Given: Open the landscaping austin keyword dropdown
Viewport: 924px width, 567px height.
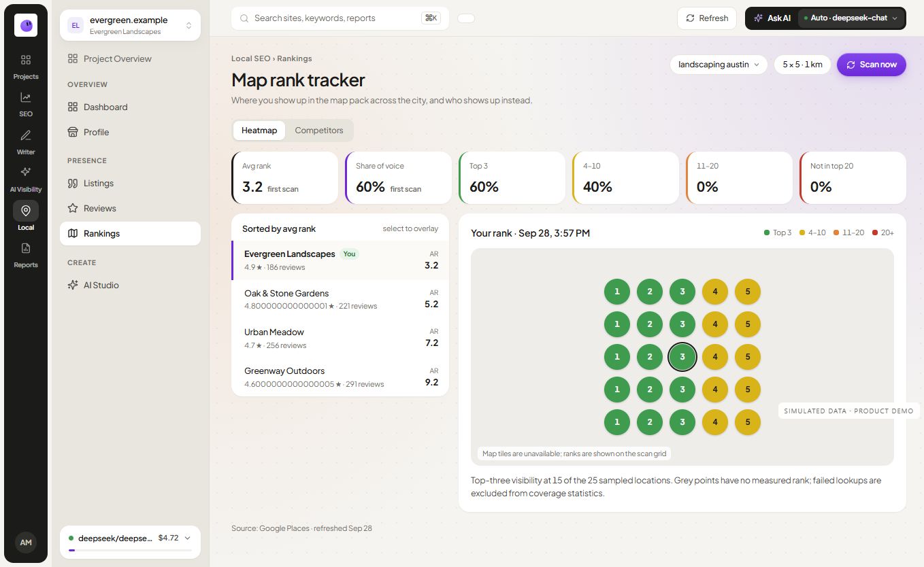Looking at the screenshot, I should (x=719, y=65).
